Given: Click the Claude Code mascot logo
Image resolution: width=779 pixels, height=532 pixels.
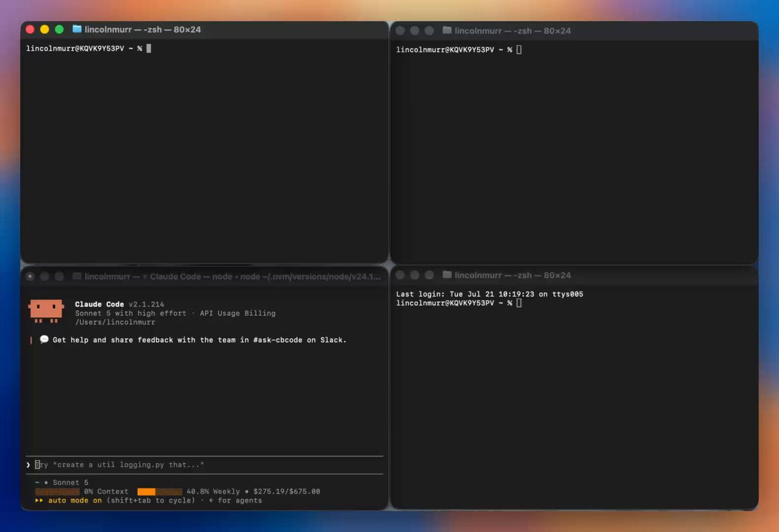Looking at the screenshot, I should (x=46, y=311).
